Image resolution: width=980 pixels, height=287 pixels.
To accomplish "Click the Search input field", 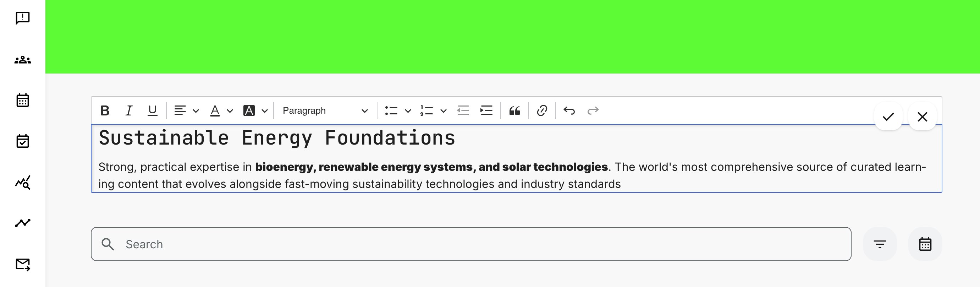I will [x=471, y=244].
